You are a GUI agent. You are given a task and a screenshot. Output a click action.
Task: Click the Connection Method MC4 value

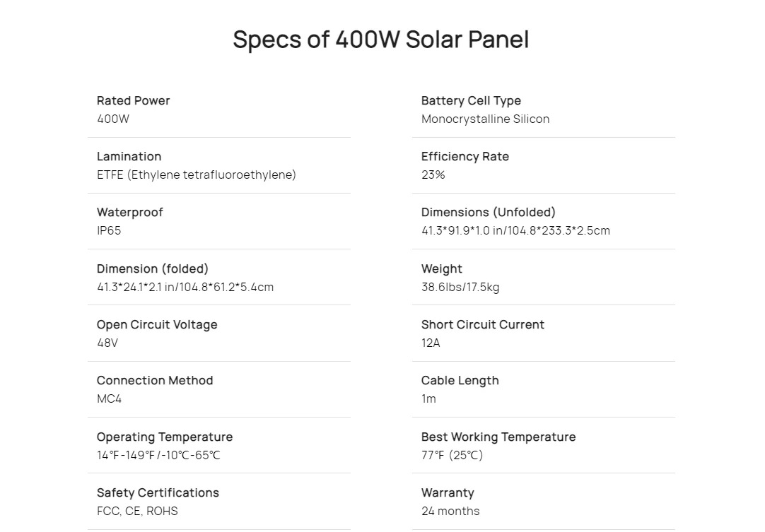(x=109, y=398)
